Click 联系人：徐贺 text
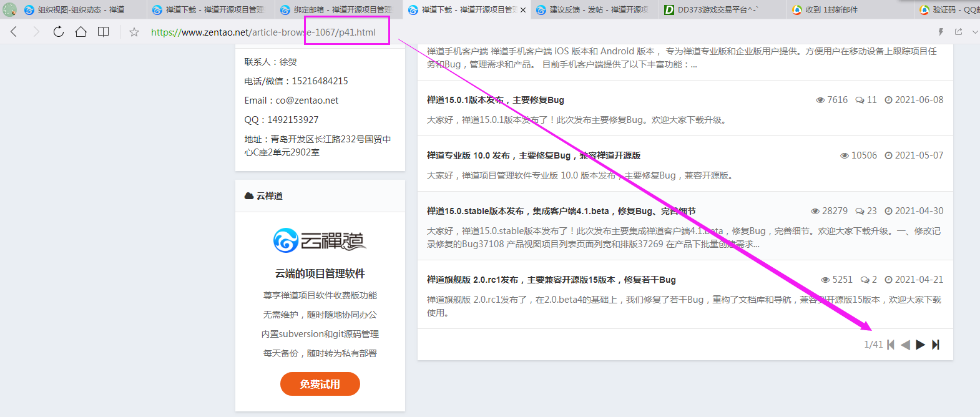 pyautogui.click(x=271, y=62)
